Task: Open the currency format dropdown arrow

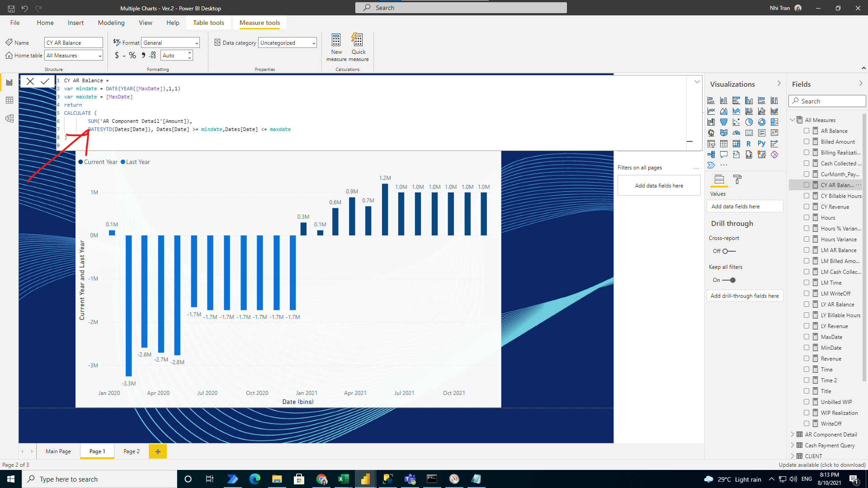Action: [124, 56]
